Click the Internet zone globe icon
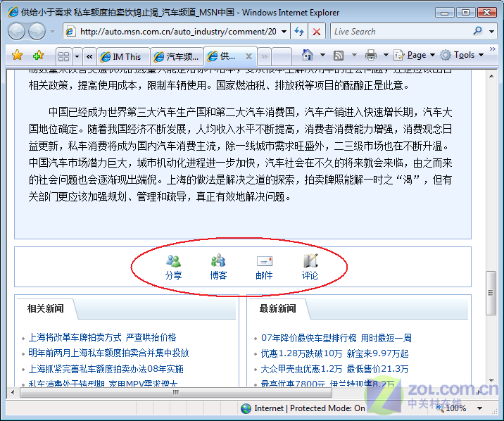Viewport: 504px width, 421px height. pyautogui.click(x=246, y=408)
